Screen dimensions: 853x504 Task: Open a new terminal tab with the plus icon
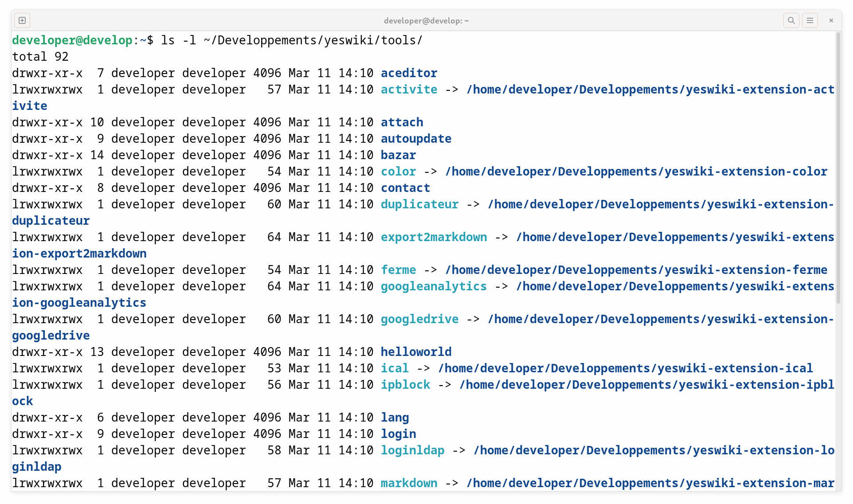22,20
